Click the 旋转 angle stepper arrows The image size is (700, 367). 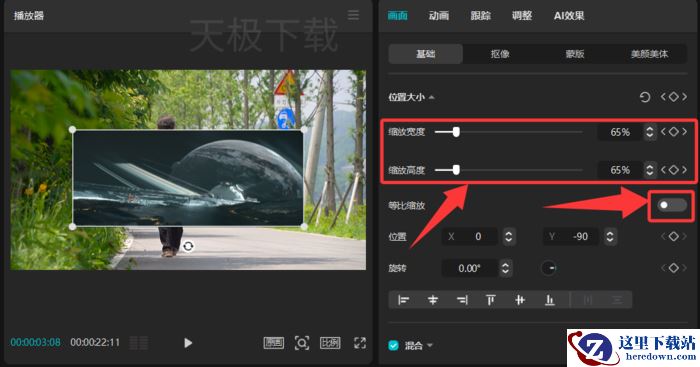click(x=505, y=268)
